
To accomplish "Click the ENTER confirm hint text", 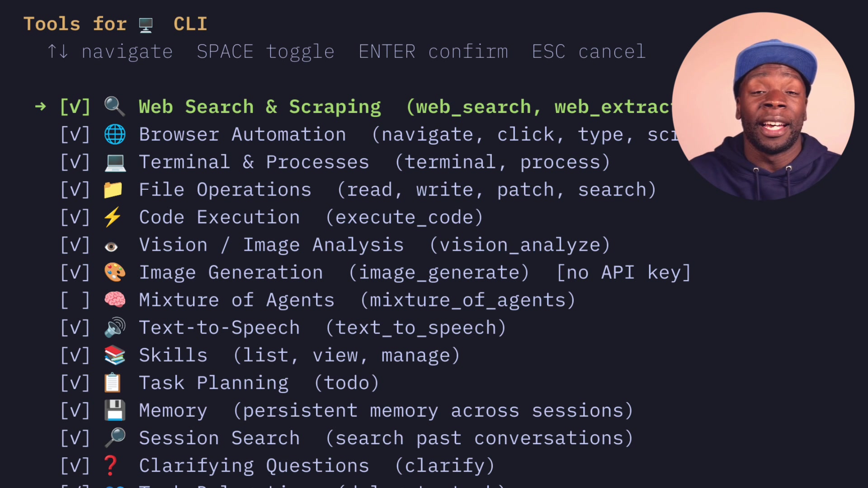I will click(x=433, y=51).
